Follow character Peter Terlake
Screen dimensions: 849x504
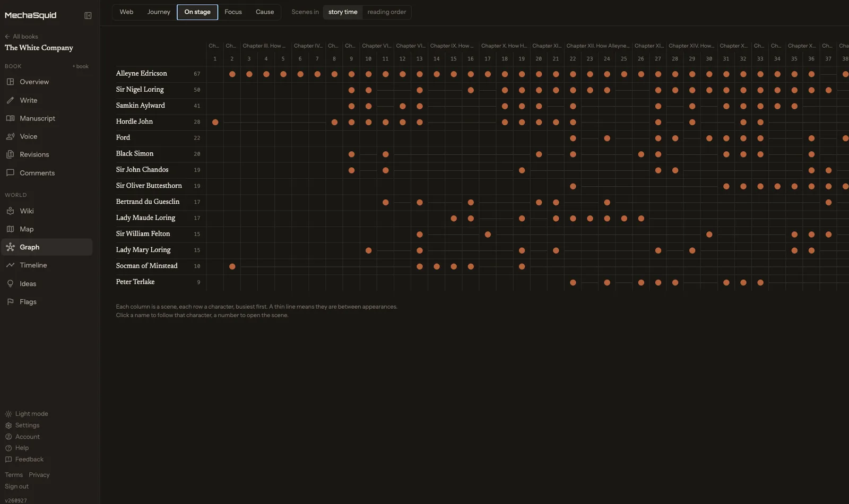click(135, 282)
